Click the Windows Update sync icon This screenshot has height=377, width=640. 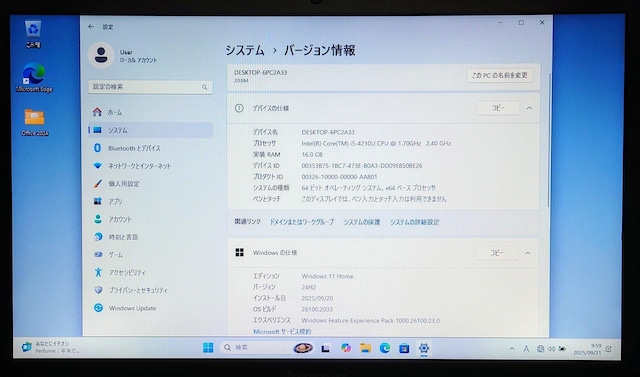point(98,308)
